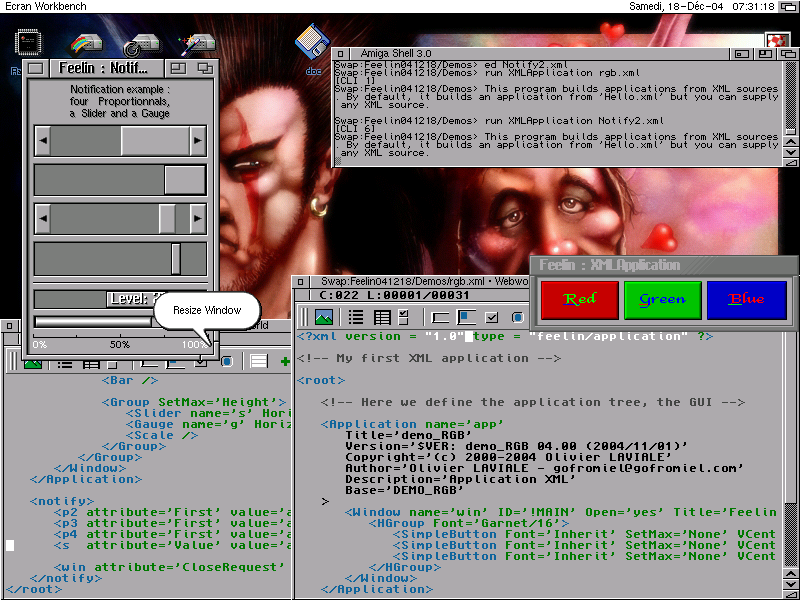
Task: Click the cursor position status C:022 L:00001/00031
Action: (x=394, y=295)
